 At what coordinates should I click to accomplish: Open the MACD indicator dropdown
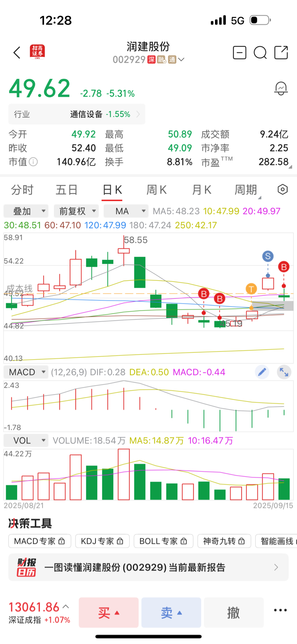pos(26,372)
